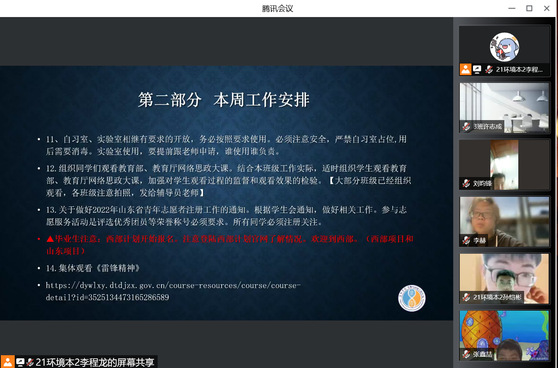558x368 pixels.
Task: Click muted mic icon in the 屏幕共享 label
Action: (x=30, y=362)
